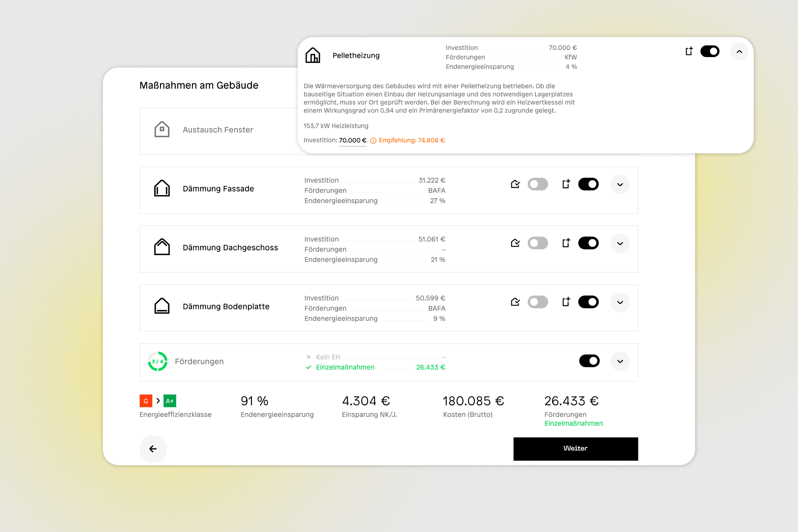Expand the Förderungen section chevron
This screenshot has height=532, width=798.
tap(620, 361)
